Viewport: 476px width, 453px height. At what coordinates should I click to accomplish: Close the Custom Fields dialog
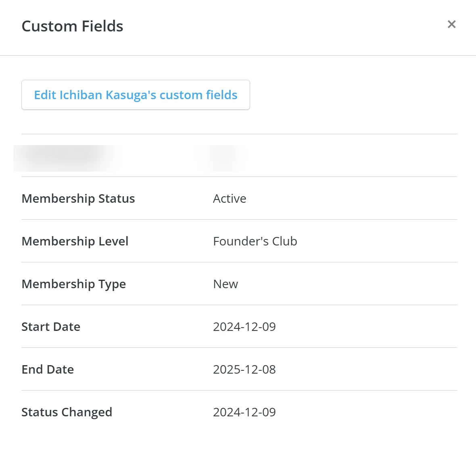pyautogui.click(x=451, y=24)
